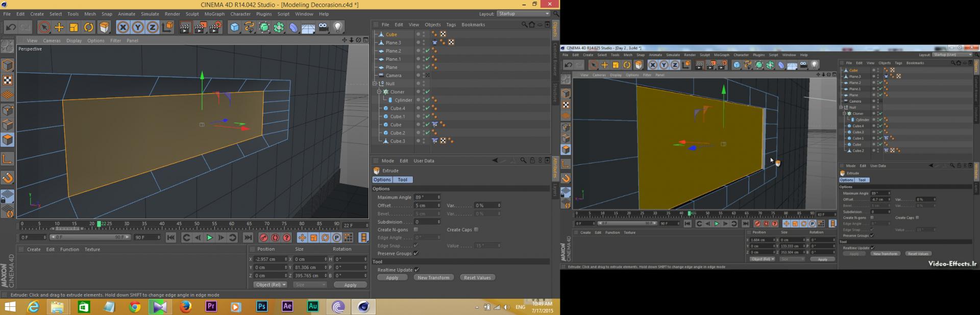Image resolution: width=980 pixels, height=315 pixels.
Task: Click Apply in the left Extrude Tool section
Action: 392,278
